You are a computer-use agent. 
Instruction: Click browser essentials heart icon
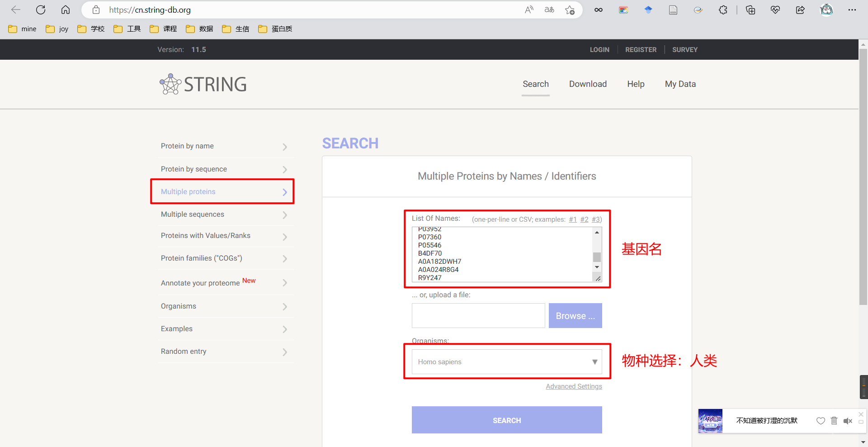775,10
